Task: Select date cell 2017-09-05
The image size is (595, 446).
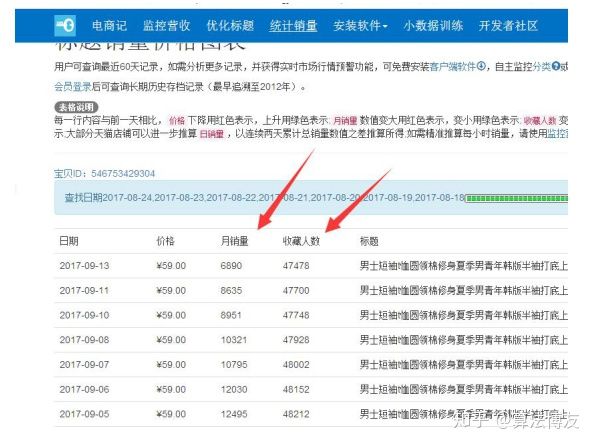Action: (84, 414)
